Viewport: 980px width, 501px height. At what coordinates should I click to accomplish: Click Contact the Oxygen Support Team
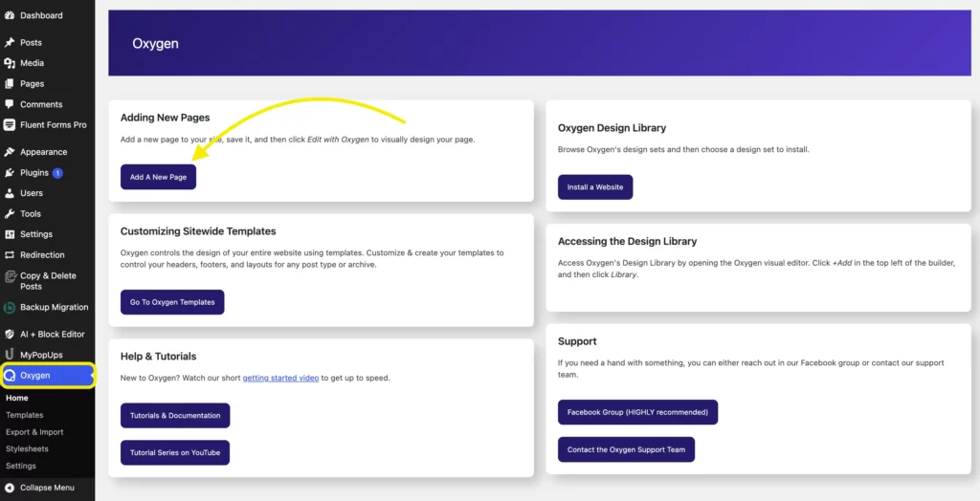coord(626,449)
